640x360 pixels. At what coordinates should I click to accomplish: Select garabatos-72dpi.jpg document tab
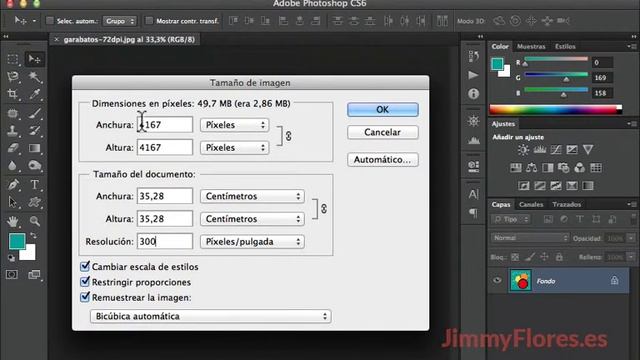pos(129,40)
